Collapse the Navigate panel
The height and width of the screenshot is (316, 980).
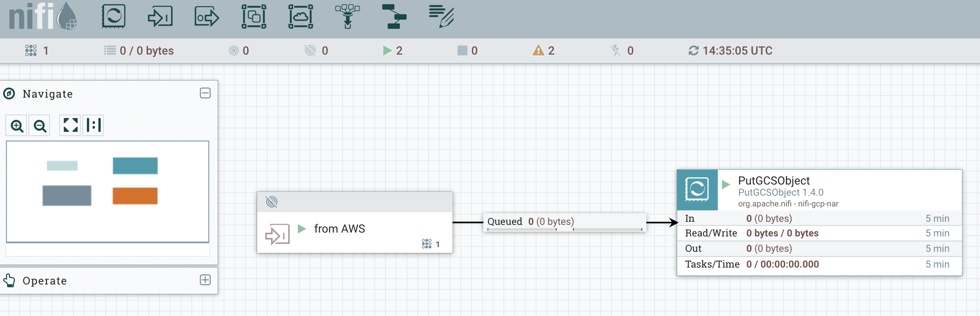coord(205,93)
